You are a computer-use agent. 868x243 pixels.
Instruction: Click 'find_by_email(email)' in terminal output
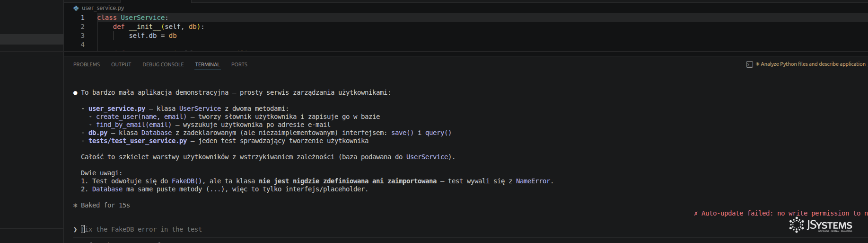(134, 125)
